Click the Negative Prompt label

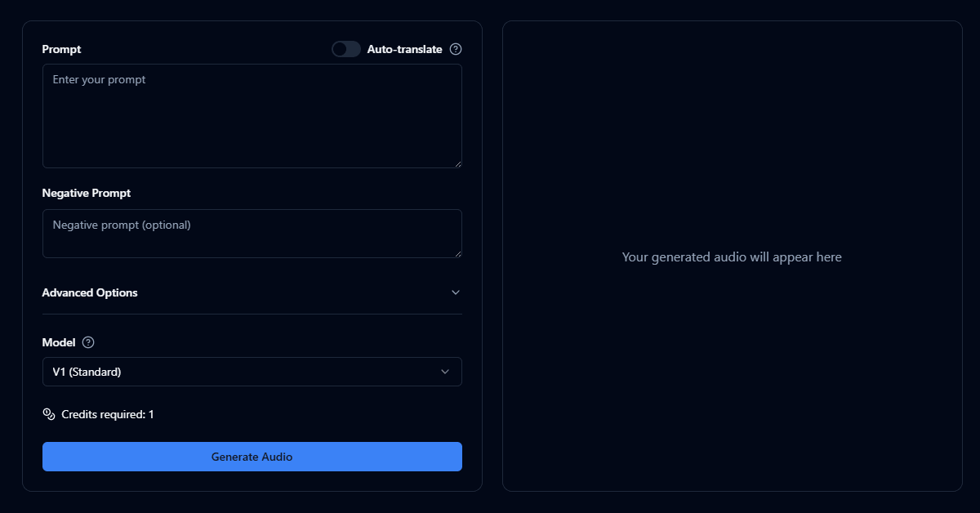(86, 193)
